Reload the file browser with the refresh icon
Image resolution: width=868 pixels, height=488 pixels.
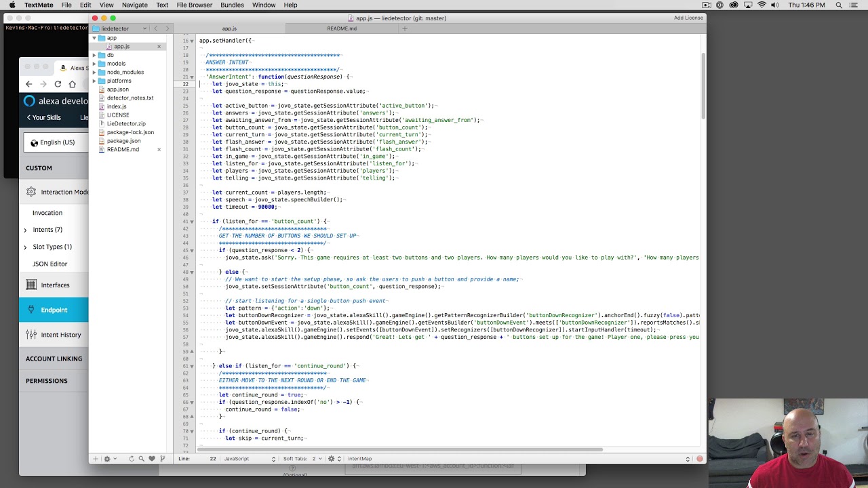[x=132, y=459]
